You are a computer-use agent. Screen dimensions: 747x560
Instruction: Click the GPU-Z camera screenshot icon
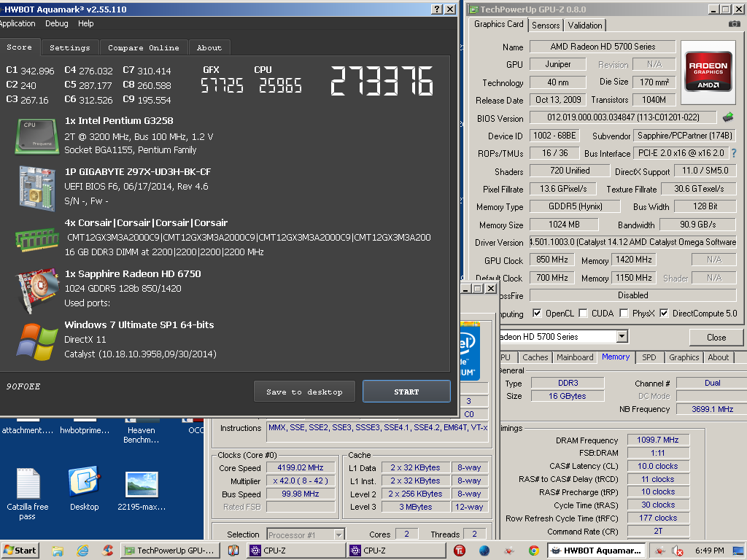point(734,24)
